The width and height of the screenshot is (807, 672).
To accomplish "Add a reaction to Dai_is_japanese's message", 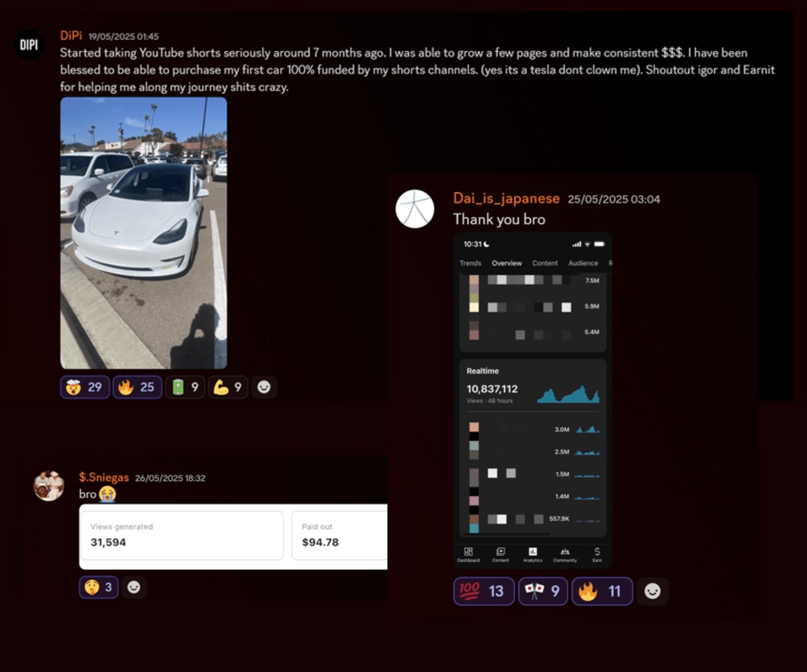I will click(x=652, y=591).
